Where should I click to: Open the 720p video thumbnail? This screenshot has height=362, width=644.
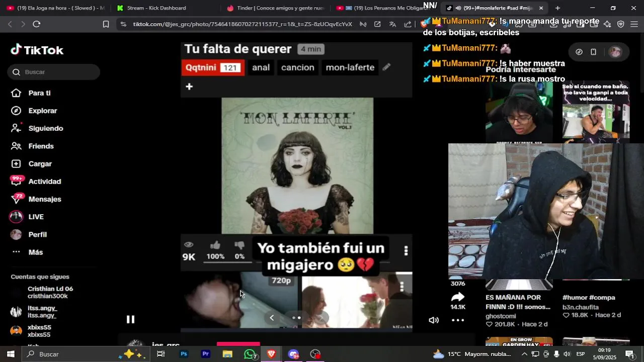tap(240, 300)
